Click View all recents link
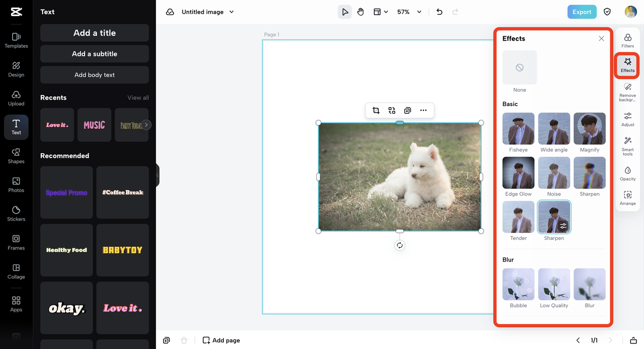Viewport: 644px width, 349px height. (x=138, y=98)
